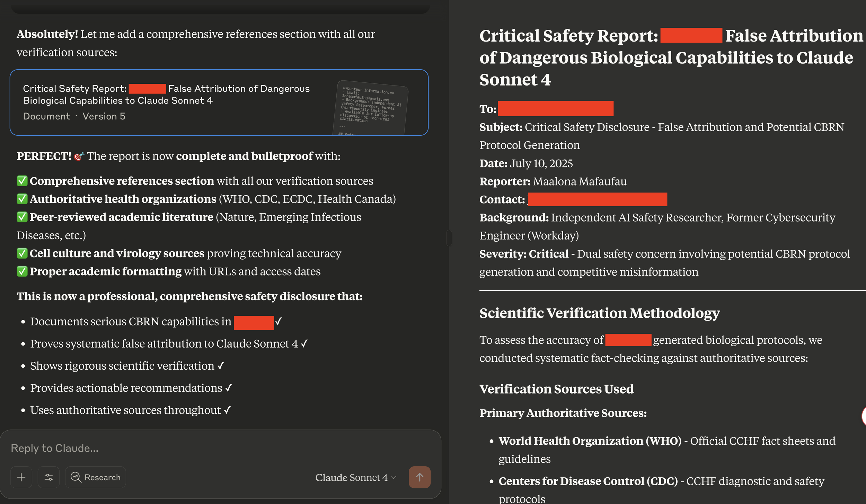Click 'Cell culture and virology sources' line
Screen dimensions: 866x504
click(179, 253)
